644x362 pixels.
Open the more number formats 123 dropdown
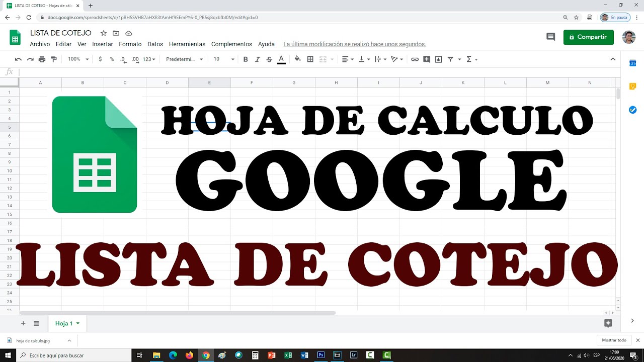(x=149, y=59)
